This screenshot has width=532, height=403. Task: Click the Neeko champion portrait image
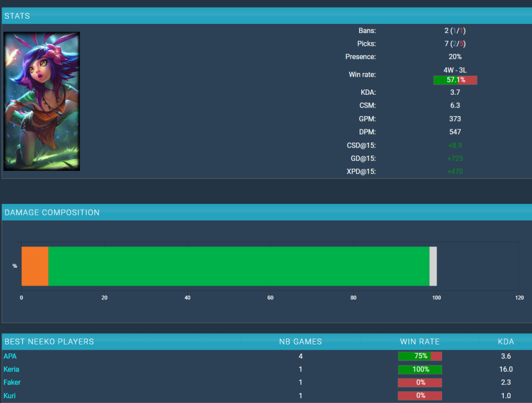tap(41, 101)
